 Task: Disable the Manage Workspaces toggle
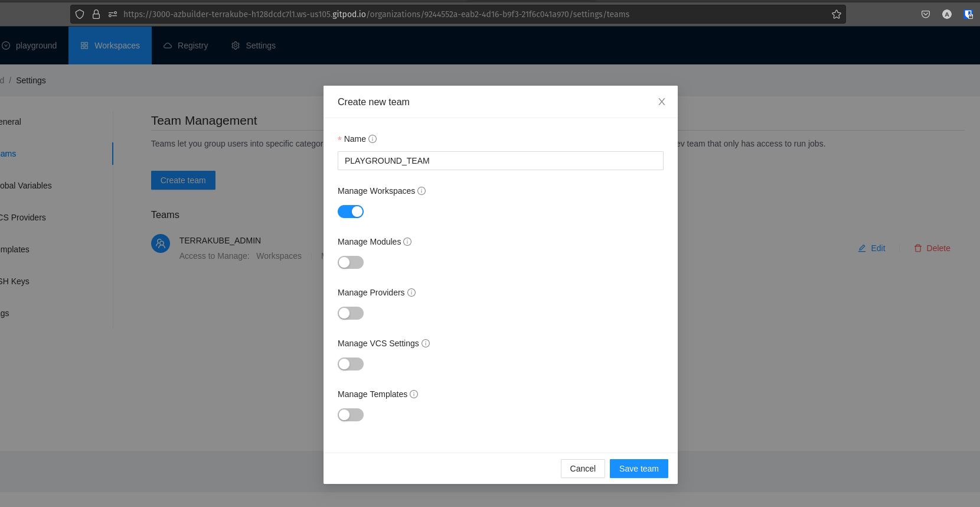[x=351, y=212]
